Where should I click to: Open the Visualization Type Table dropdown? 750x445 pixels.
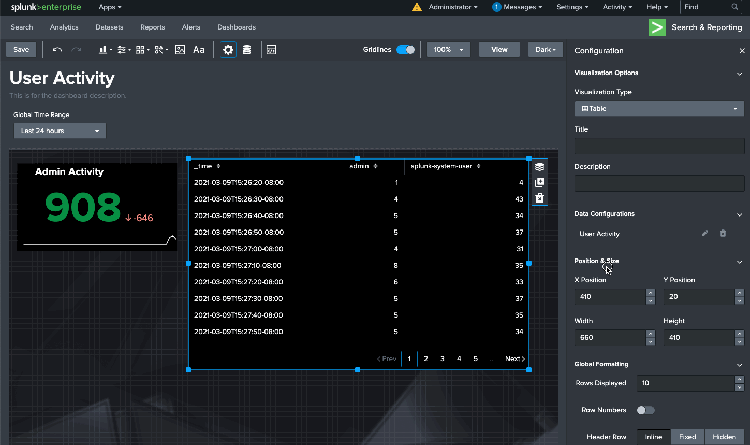659,108
